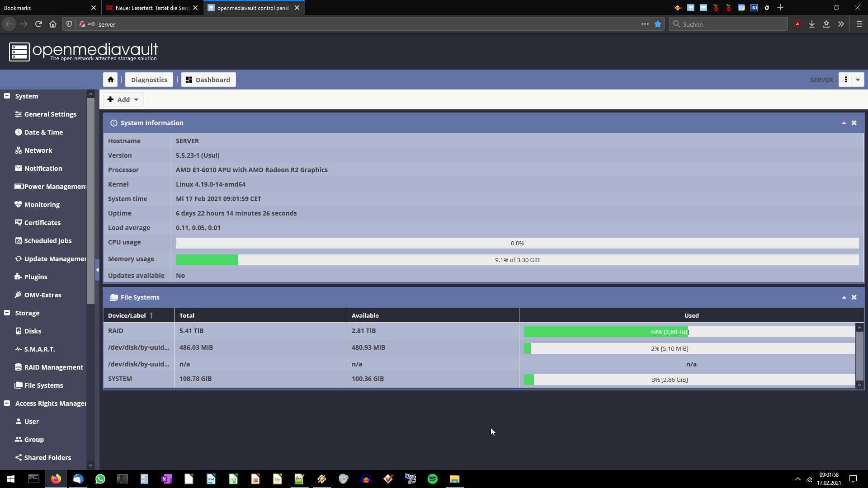This screenshot has width=868, height=488.
Task: Collapse the File Systems panel
Action: coord(844,297)
